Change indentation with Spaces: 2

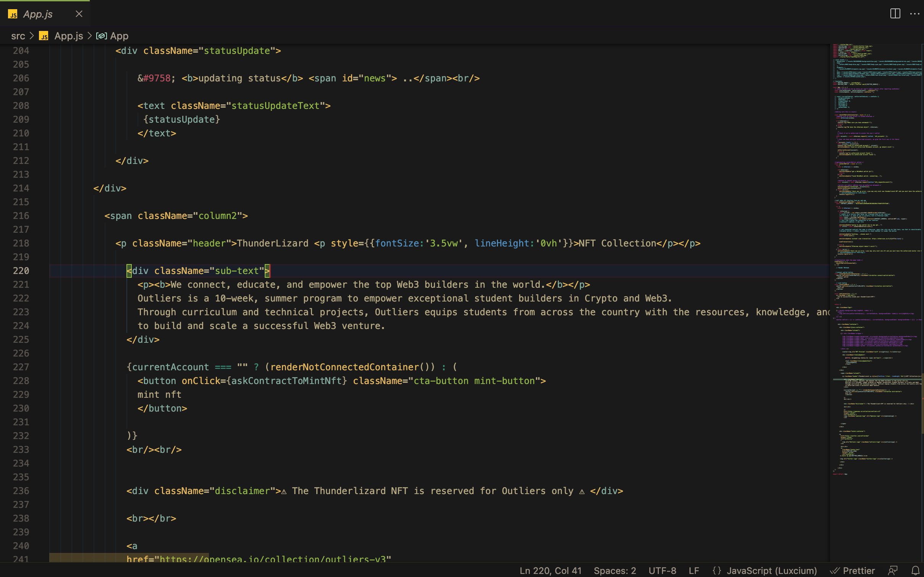[x=615, y=571]
